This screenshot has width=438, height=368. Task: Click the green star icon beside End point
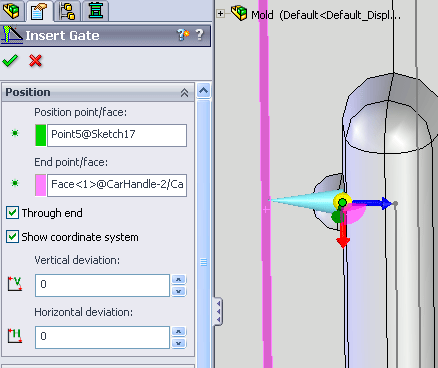[15, 183]
